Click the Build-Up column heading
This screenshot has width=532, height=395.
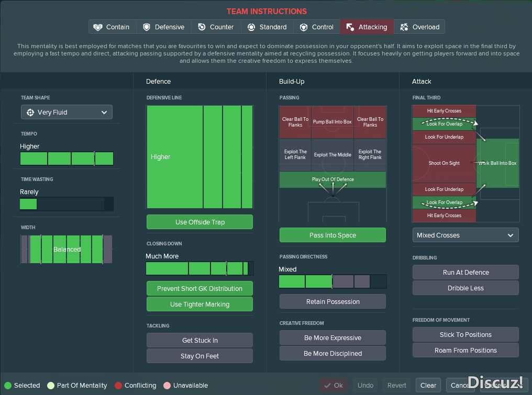click(x=292, y=82)
